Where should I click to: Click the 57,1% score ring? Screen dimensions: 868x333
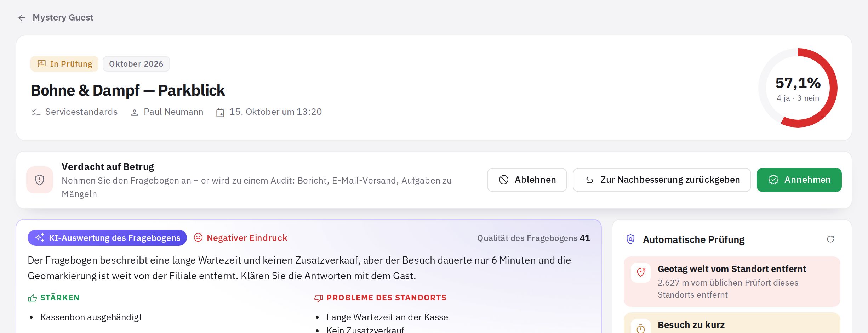(x=798, y=88)
